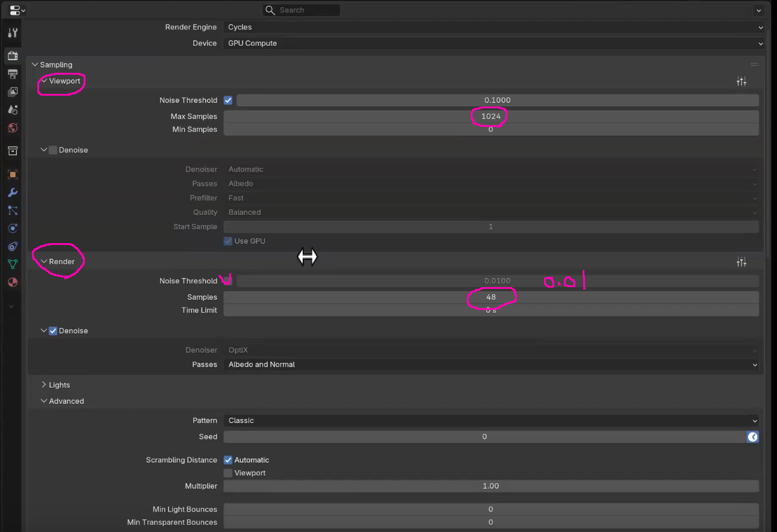Screen dimensions: 777x532
Task: Switch to Output properties tab
Action: point(12,74)
